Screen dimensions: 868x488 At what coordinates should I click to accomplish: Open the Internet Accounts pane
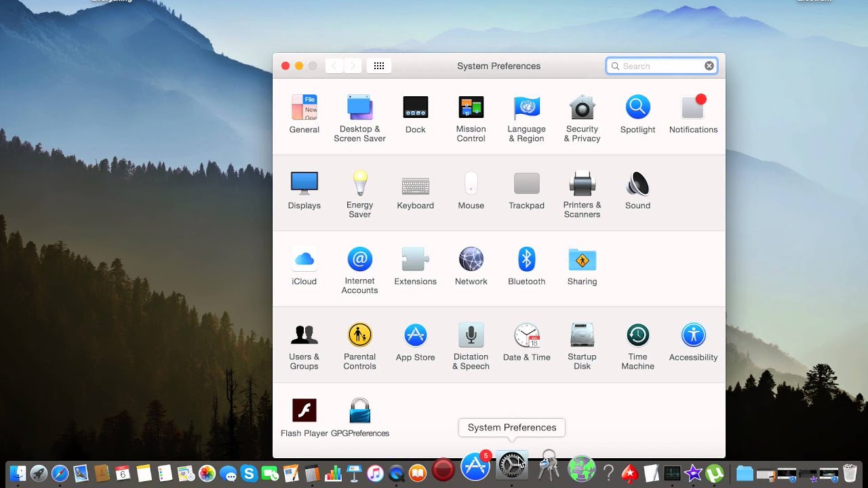359,270
